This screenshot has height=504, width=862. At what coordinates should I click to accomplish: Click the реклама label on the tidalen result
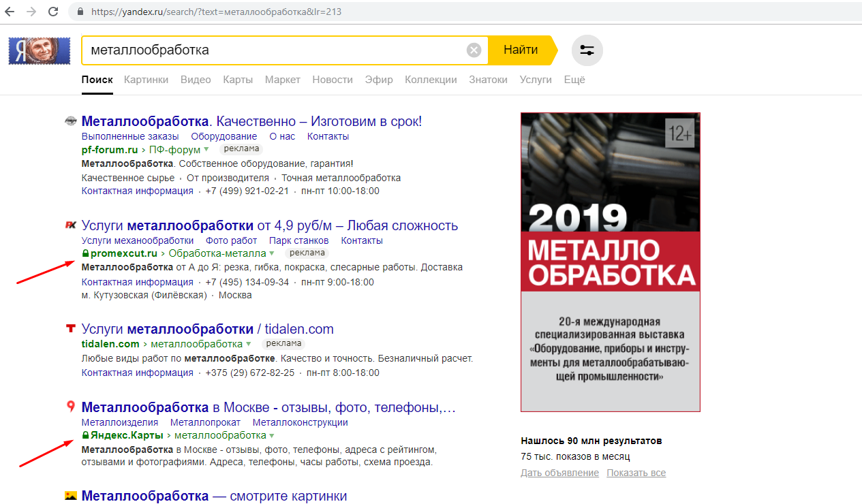(x=283, y=344)
